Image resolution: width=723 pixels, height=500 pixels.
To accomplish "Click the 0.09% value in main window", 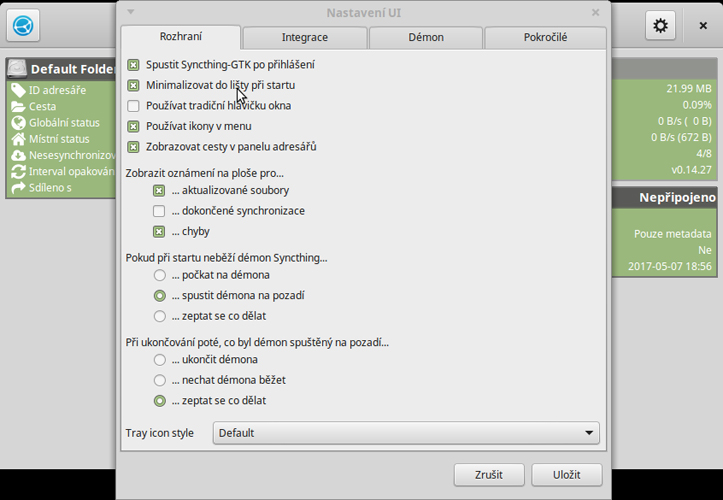I will (697, 105).
